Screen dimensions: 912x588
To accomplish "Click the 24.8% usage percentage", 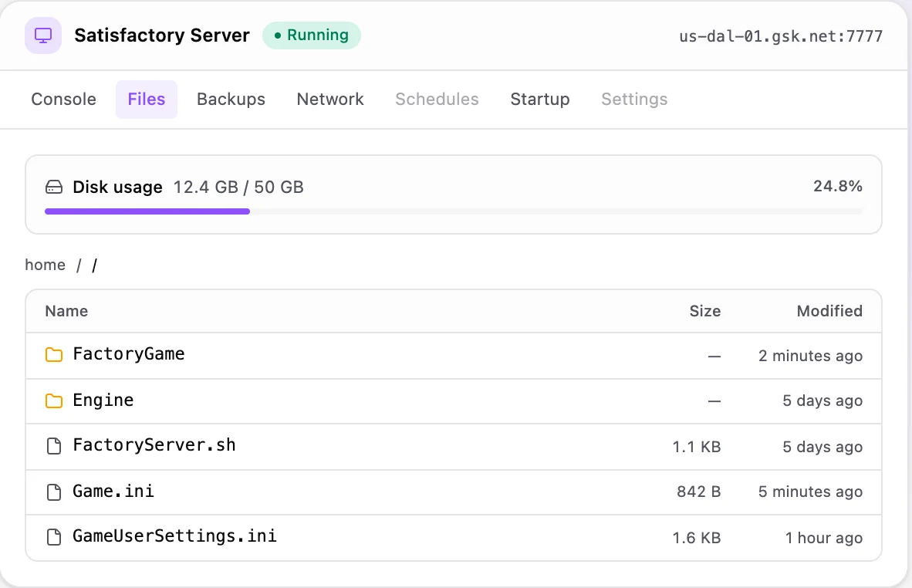I will click(x=838, y=186).
